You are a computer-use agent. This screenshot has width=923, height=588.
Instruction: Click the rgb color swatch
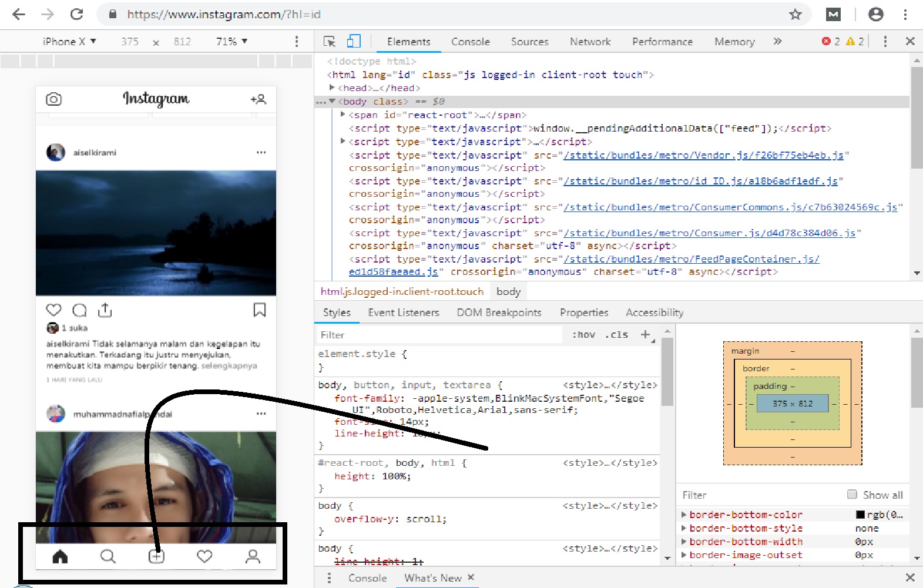point(860,515)
